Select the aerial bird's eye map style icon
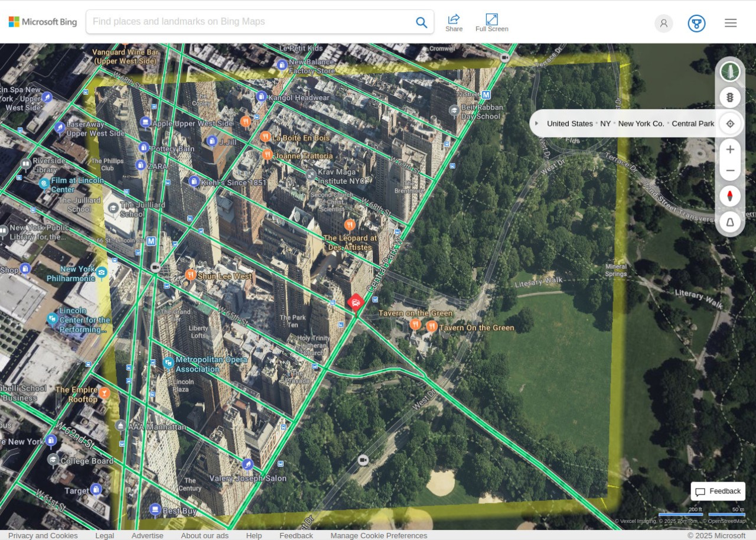756x540 pixels. 730,71
